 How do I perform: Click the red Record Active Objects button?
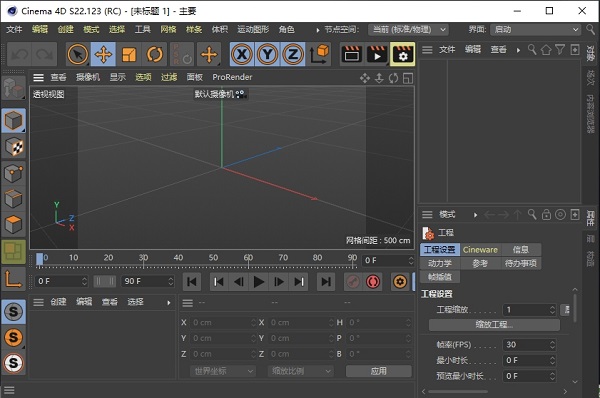(x=373, y=282)
